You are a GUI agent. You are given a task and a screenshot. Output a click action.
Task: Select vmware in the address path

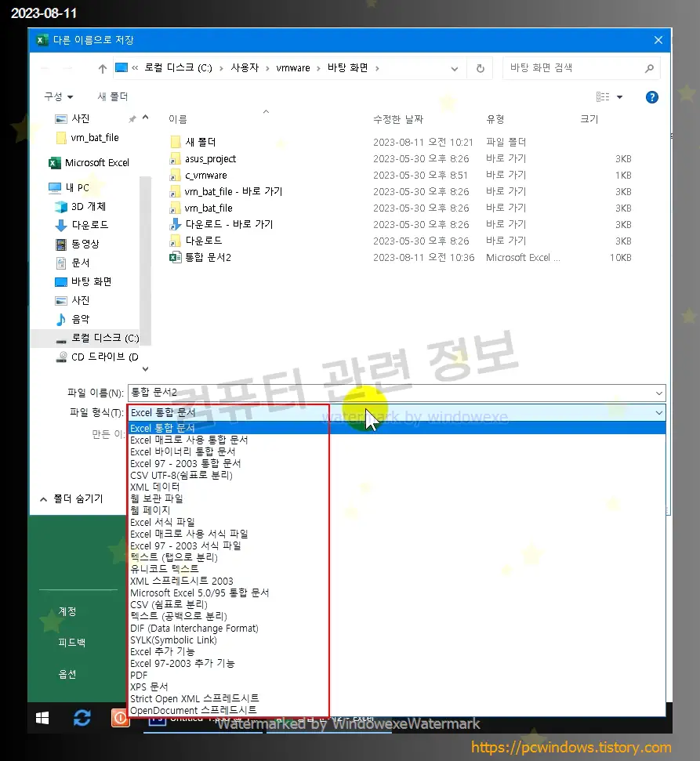292,68
